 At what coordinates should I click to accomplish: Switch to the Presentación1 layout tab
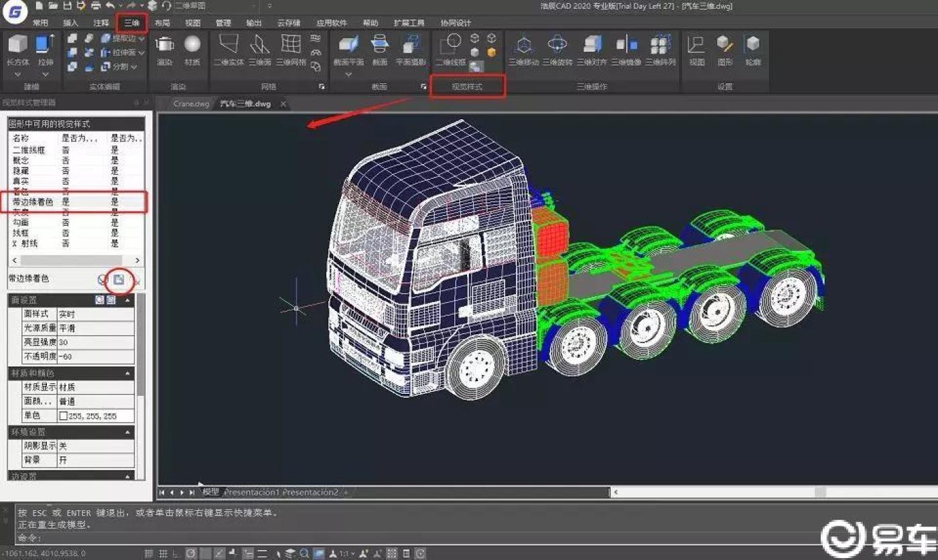[x=251, y=492]
